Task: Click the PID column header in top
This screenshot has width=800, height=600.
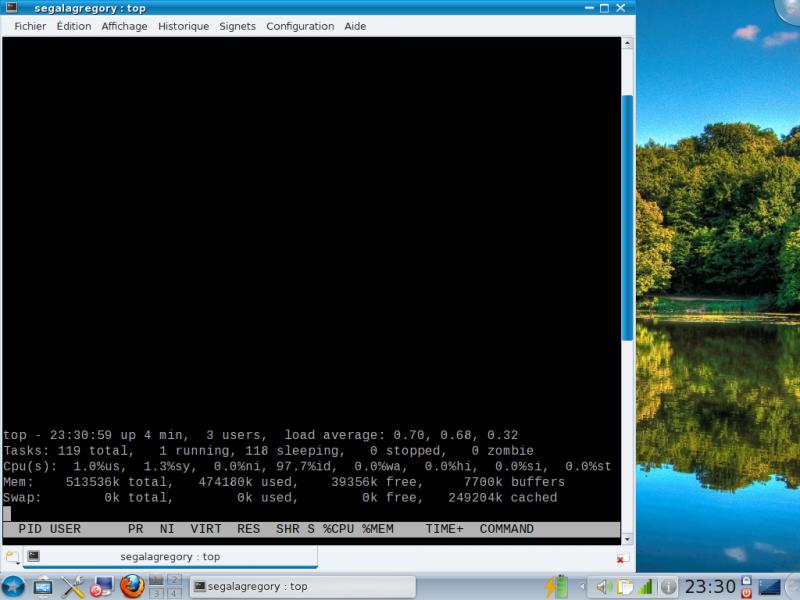Action: (x=30, y=529)
